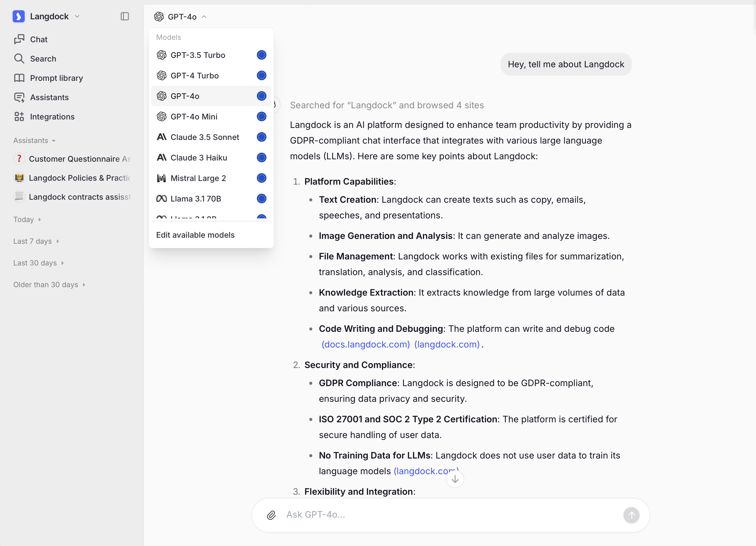Open Langdock Policies & Practices assistant
756x546 pixels.
click(79, 178)
